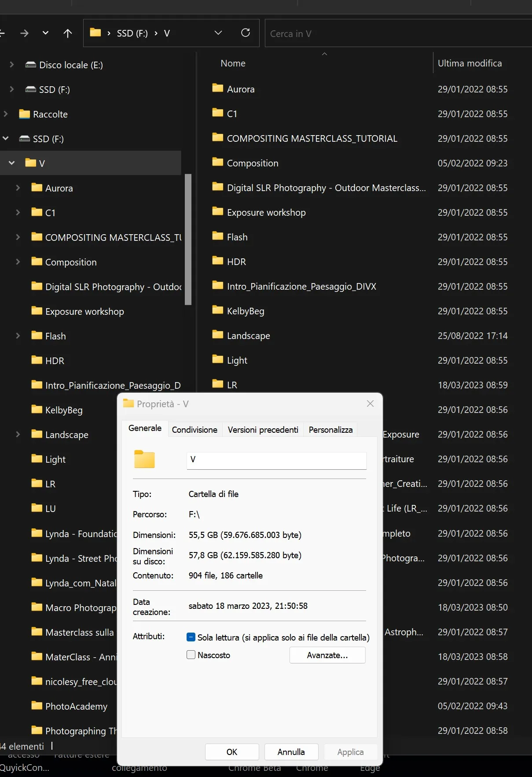Switch to the Condivisione tab
Screen dimensions: 532x777
(194, 430)
